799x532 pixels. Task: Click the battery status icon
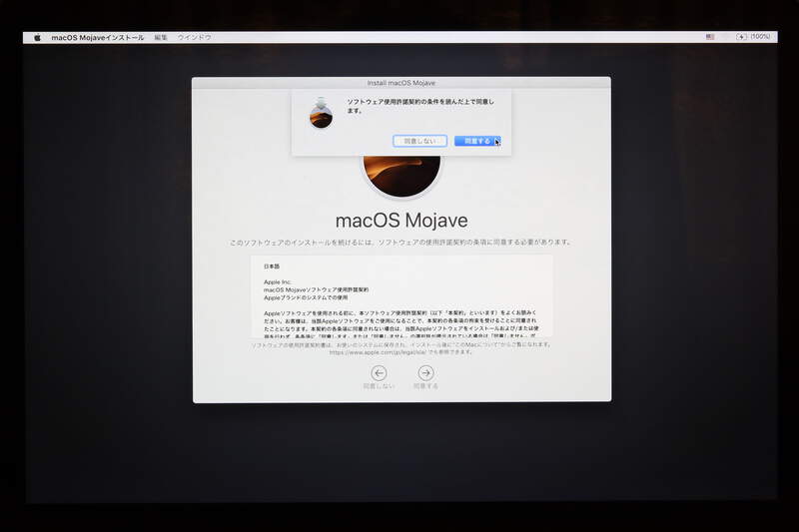[741, 37]
